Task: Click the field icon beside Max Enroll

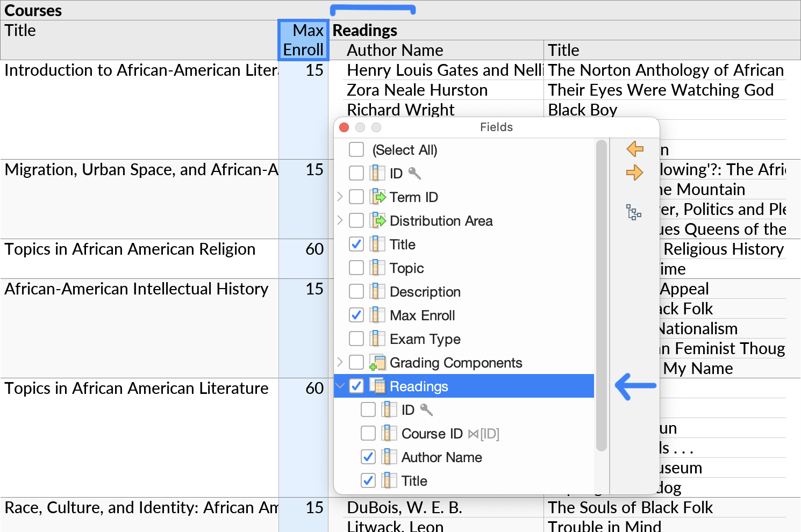Action: tap(378, 315)
